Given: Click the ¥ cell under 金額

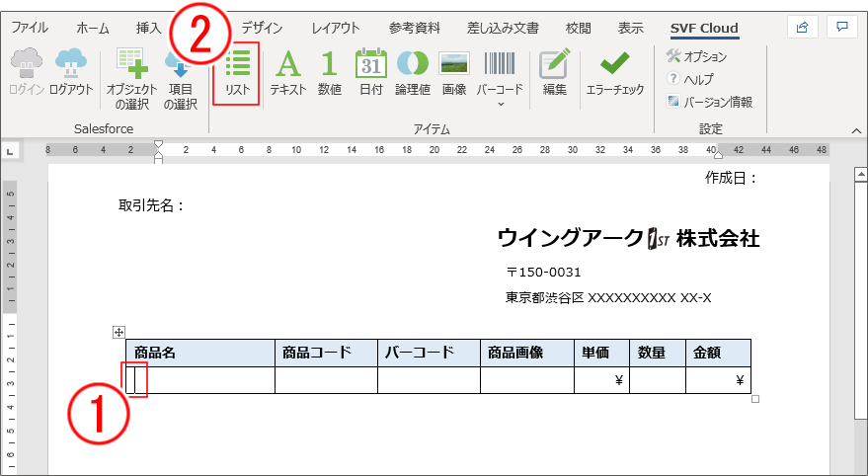Looking at the screenshot, I should click(x=719, y=380).
